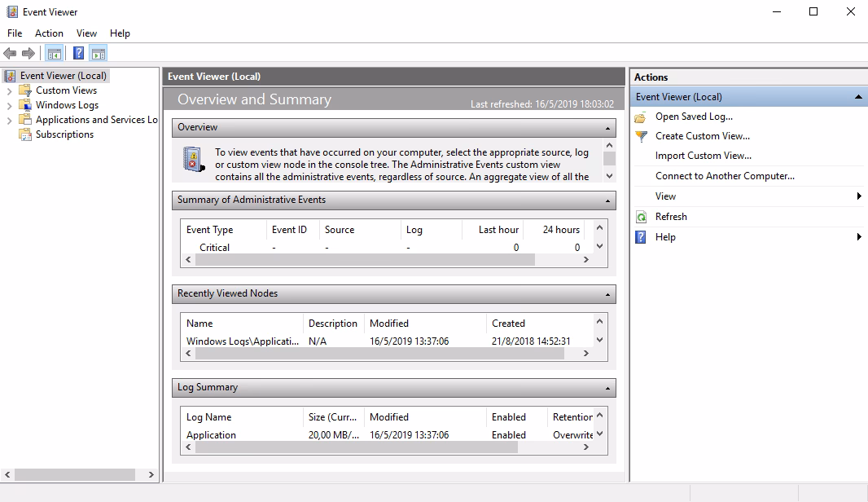
Task: Click the Windows Logs folder icon
Action: point(25,105)
